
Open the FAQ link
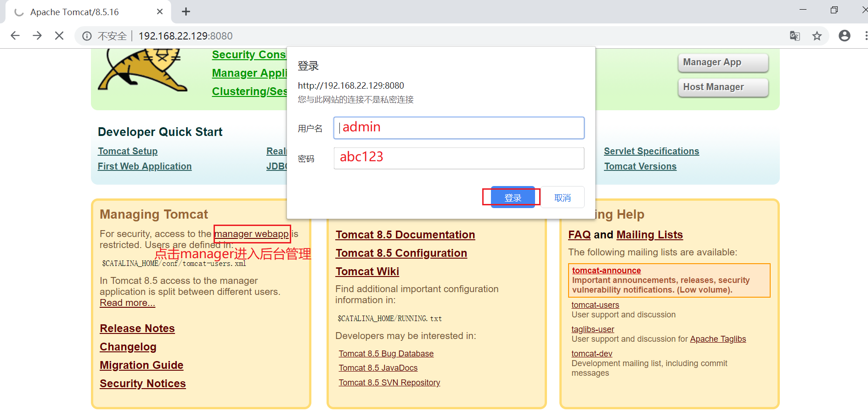580,235
